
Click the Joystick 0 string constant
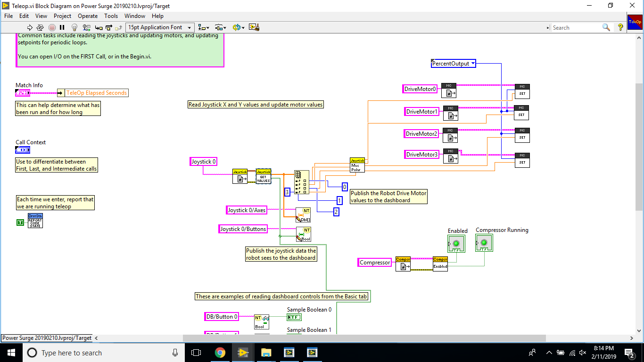coord(204,162)
